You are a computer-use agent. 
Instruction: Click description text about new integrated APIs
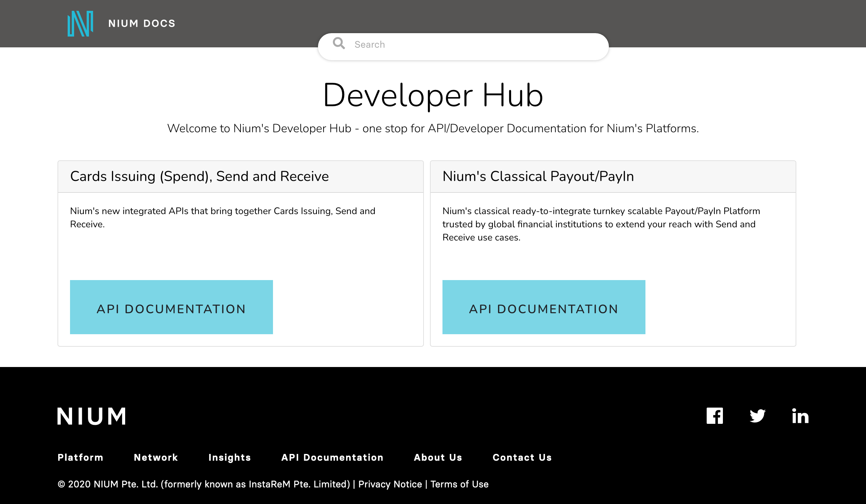coord(223,217)
